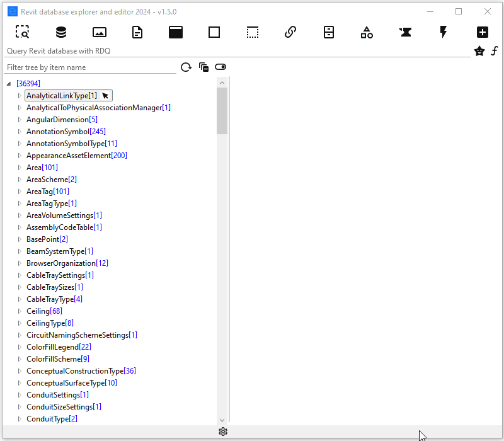The image size is (504, 441).
Task: Select AreaScheme[2] tree row
Action: (52, 180)
